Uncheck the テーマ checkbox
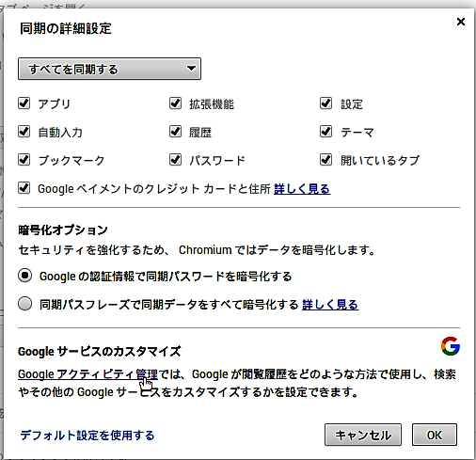This screenshot has height=460, width=476. 325,132
